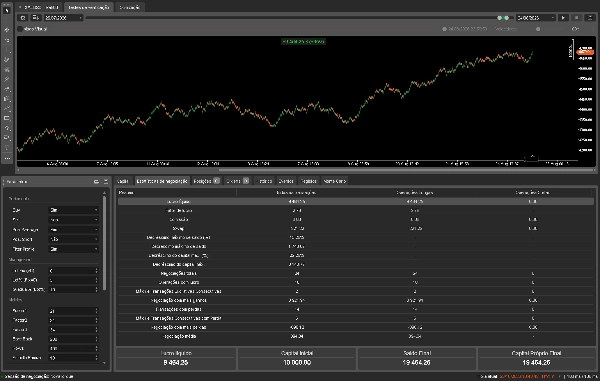Expand the Take Profit dropdown in parameters
This screenshot has height=381, width=600.
(73, 249)
